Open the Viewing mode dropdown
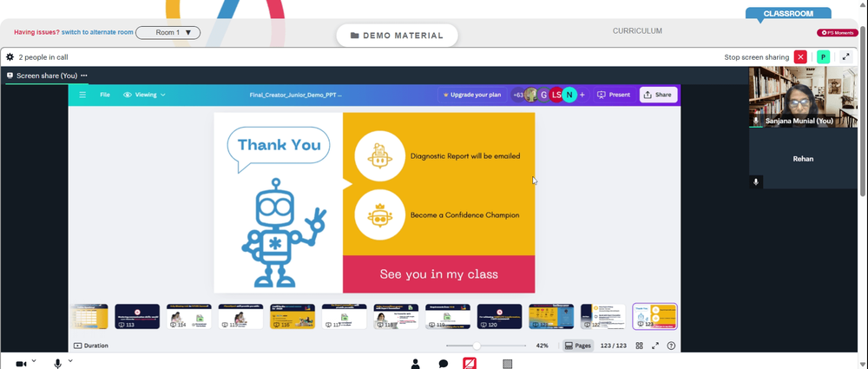This screenshot has width=868, height=369. point(144,95)
